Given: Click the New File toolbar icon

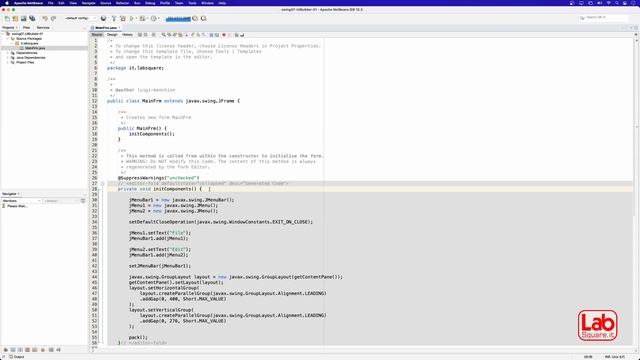Looking at the screenshot, I should coord(7,18).
